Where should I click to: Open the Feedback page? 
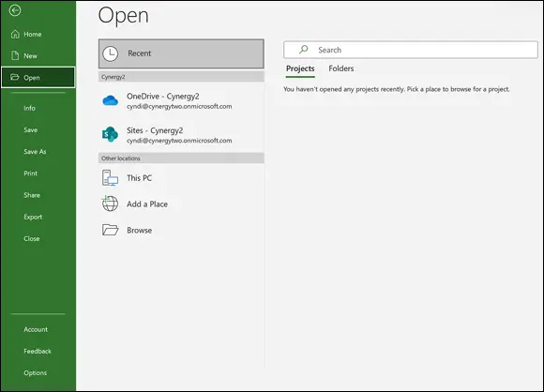38,351
